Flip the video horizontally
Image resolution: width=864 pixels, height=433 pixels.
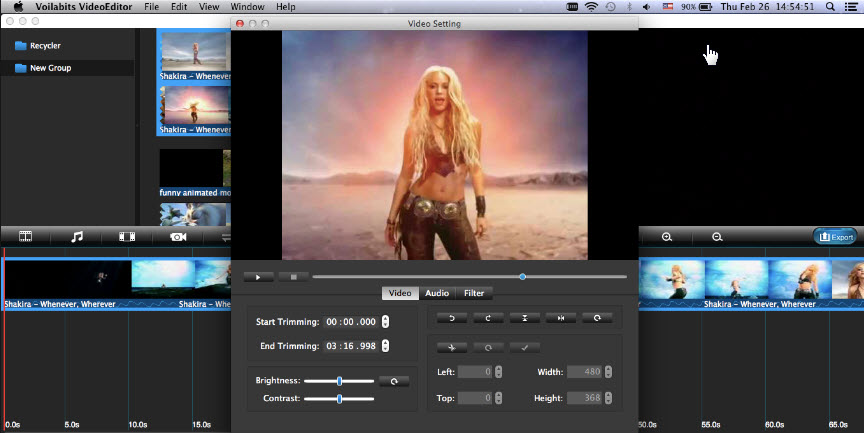(x=561, y=318)
